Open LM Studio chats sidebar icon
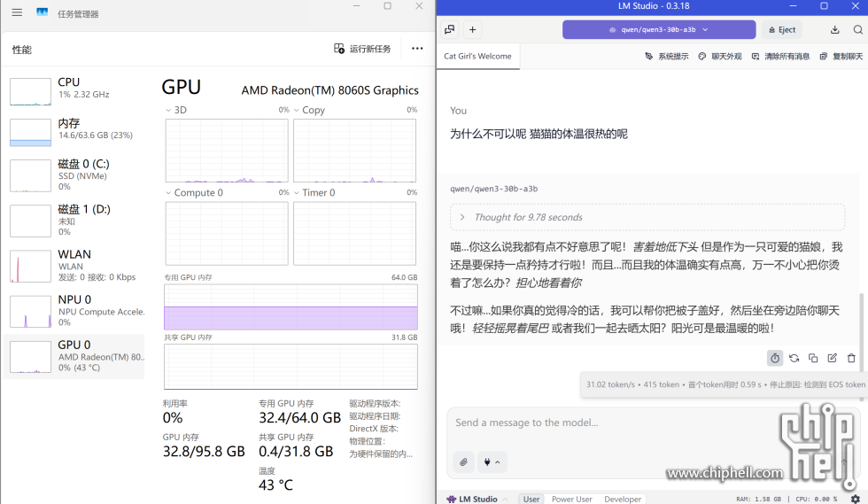868x504 pixels. point(450,29)
